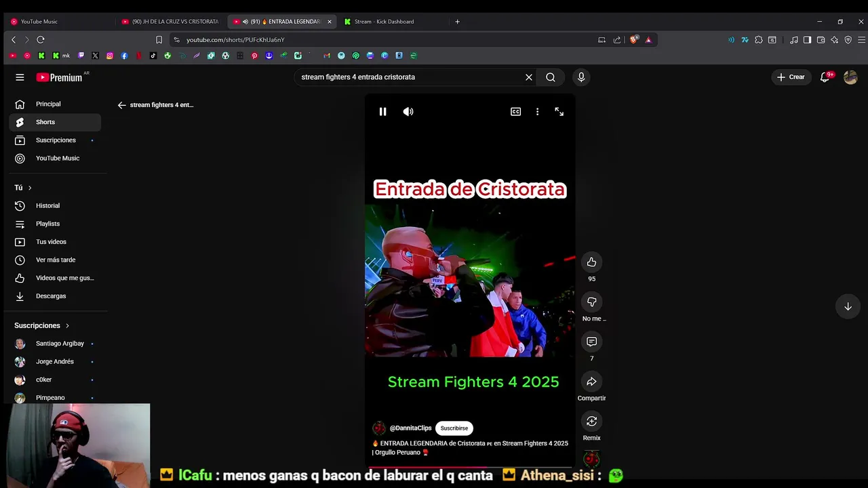Expand the Suscripciones section header
The width and height of the screenshot is (868, 488).
[x=42, y=326]
